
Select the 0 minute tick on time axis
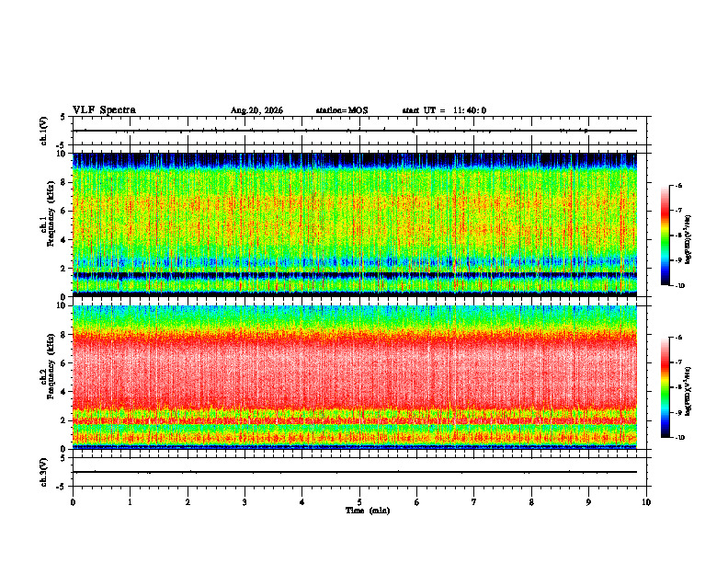[73, 502]
